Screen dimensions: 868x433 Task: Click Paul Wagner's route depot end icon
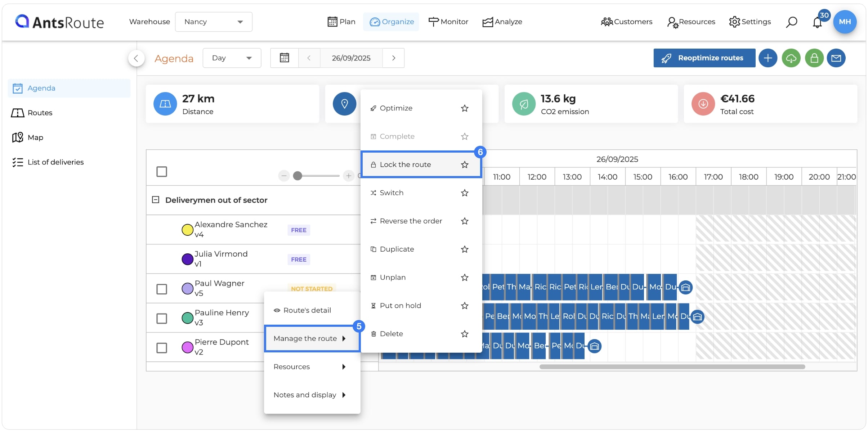click(x=685, y=287)
